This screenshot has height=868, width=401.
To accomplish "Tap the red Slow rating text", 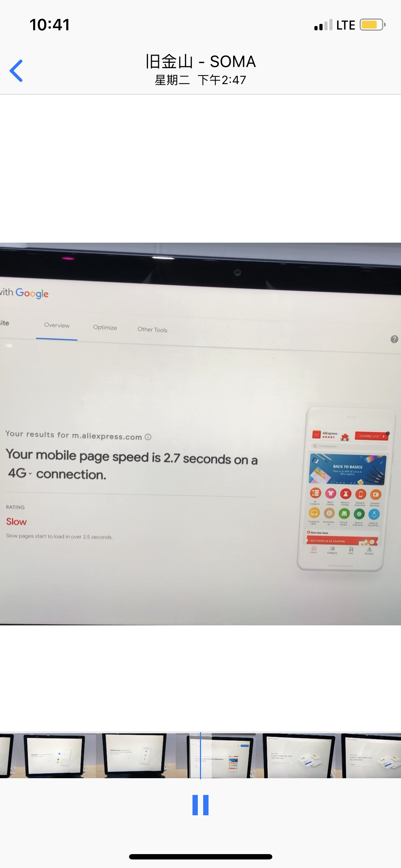I will (16, 522).
